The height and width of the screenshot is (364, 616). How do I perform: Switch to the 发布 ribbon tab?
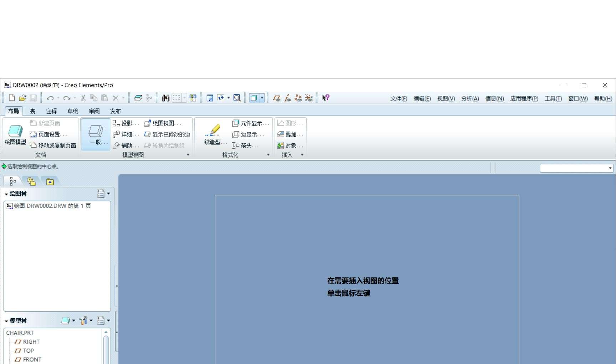tap(116, 111)
